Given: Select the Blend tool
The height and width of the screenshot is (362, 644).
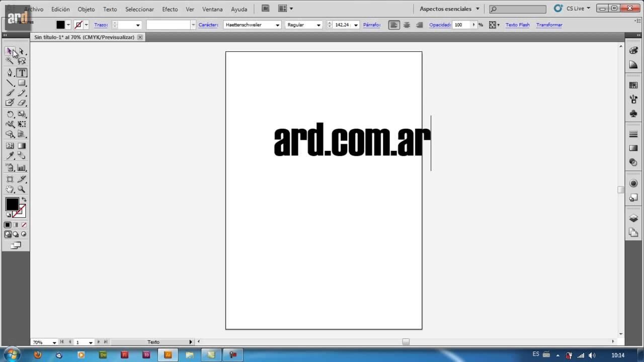Looking at the screenshot, I should (x=22, y=156).
